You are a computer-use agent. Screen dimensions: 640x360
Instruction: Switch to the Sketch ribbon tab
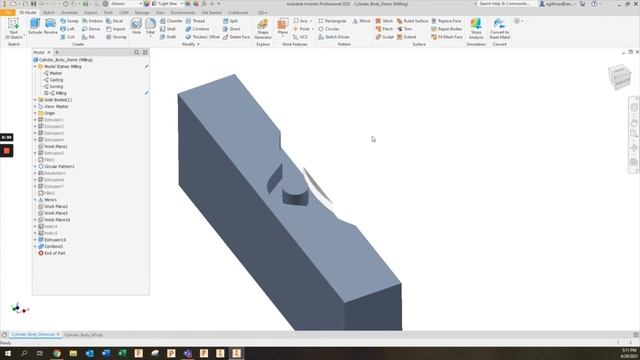[49, 13]
